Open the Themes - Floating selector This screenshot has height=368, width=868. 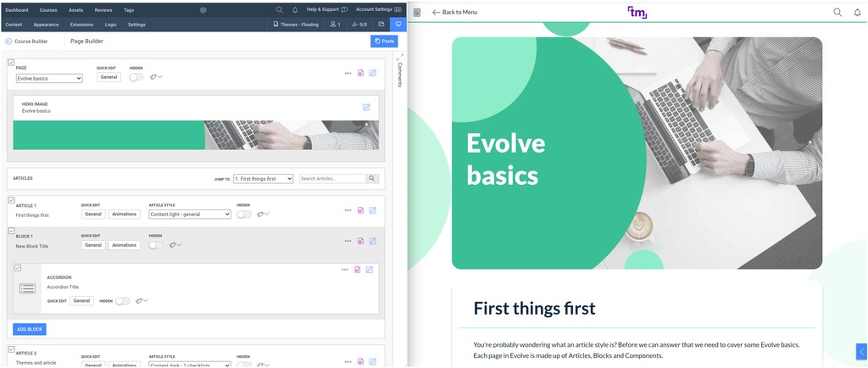pos(296,25)
